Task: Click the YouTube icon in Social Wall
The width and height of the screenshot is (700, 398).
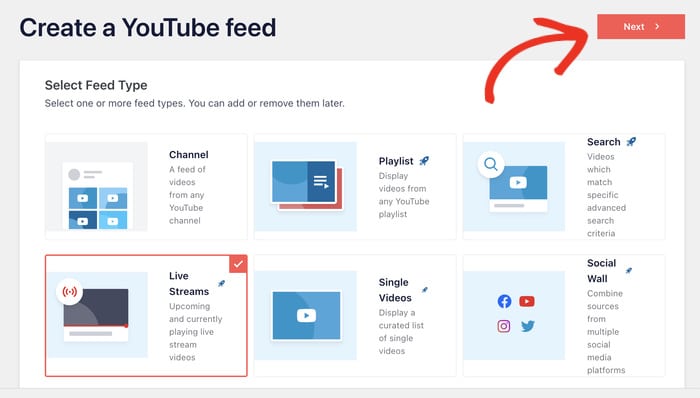Action: pyautogui.click(x=527, y=302)
